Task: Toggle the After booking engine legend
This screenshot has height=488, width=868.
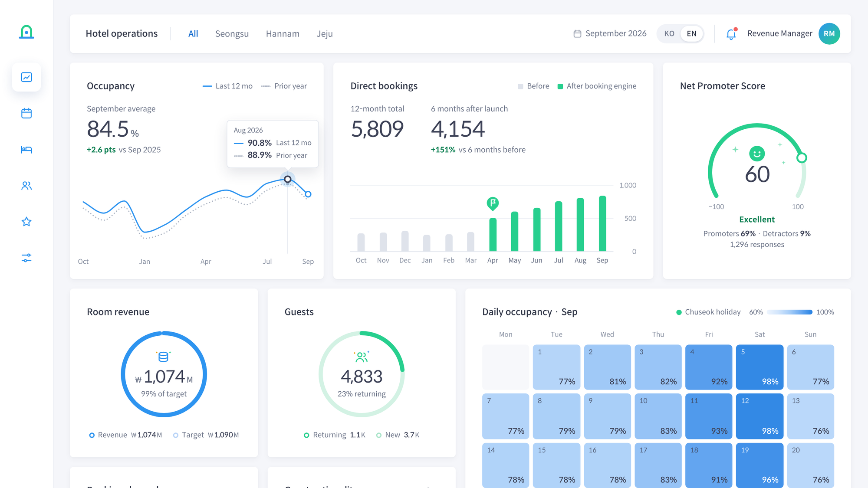Action: (597, 86)
